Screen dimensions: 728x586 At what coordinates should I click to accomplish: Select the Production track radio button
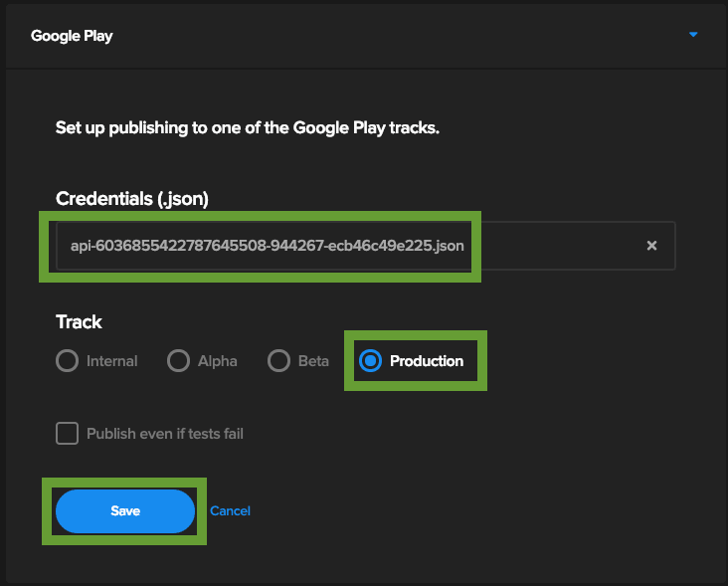[370, 361]
